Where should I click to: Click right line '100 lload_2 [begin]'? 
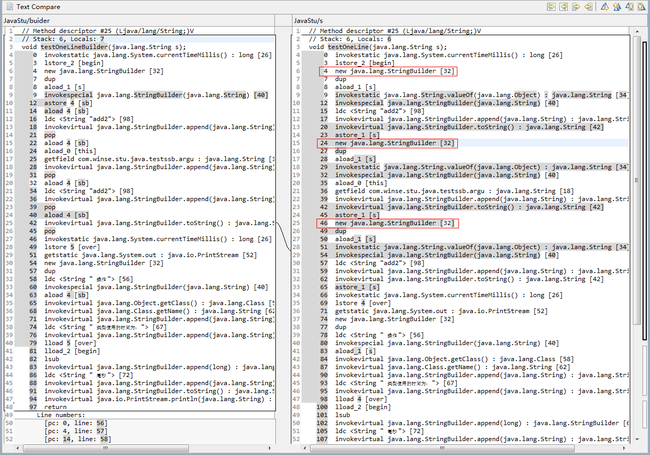[x=353, y=407]
